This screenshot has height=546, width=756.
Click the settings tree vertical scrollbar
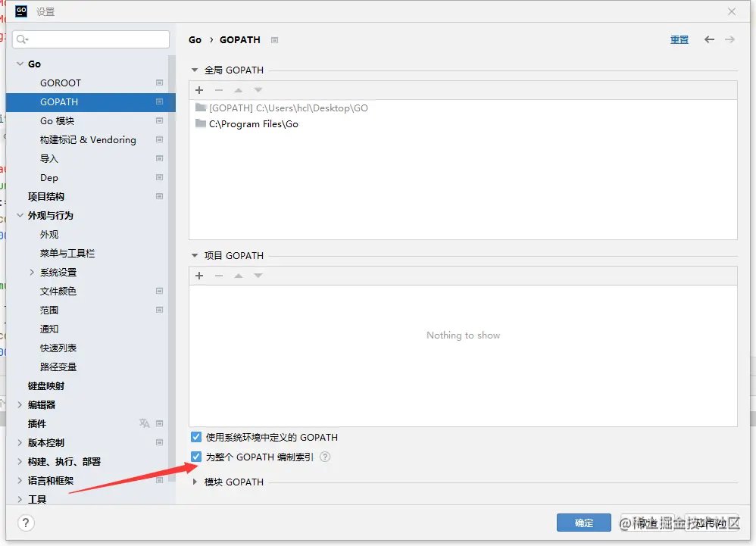tap(172, 270)
